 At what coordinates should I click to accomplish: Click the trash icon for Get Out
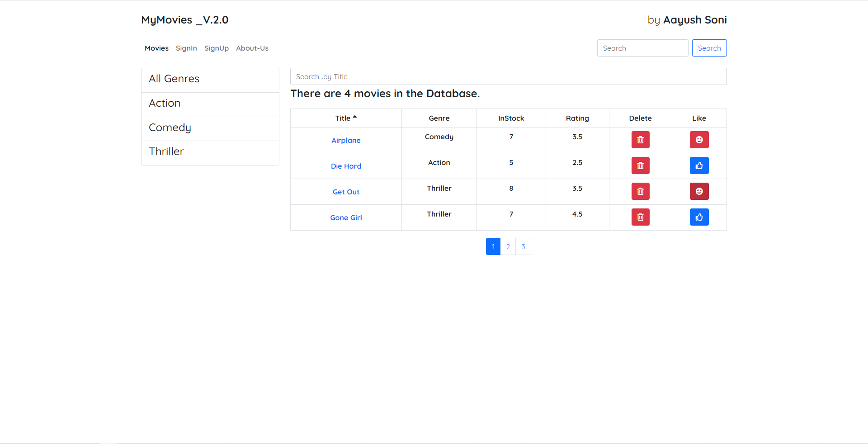[640, 192]
